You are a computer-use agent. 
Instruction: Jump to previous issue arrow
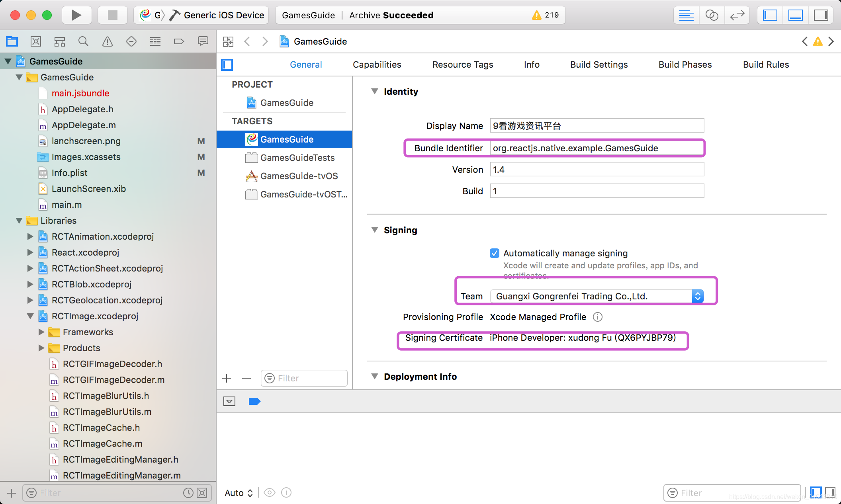pos(805,41)
